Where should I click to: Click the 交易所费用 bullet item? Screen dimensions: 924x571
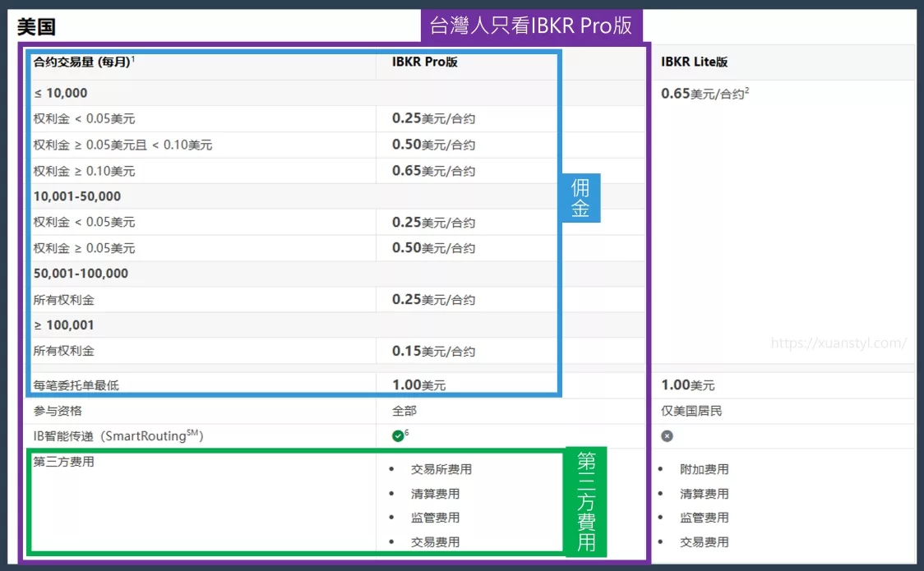point(441,469)
